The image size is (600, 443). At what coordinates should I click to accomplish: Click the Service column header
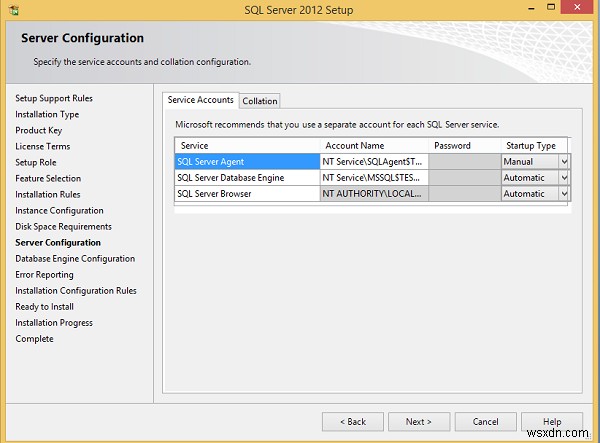tap(247, 146)
